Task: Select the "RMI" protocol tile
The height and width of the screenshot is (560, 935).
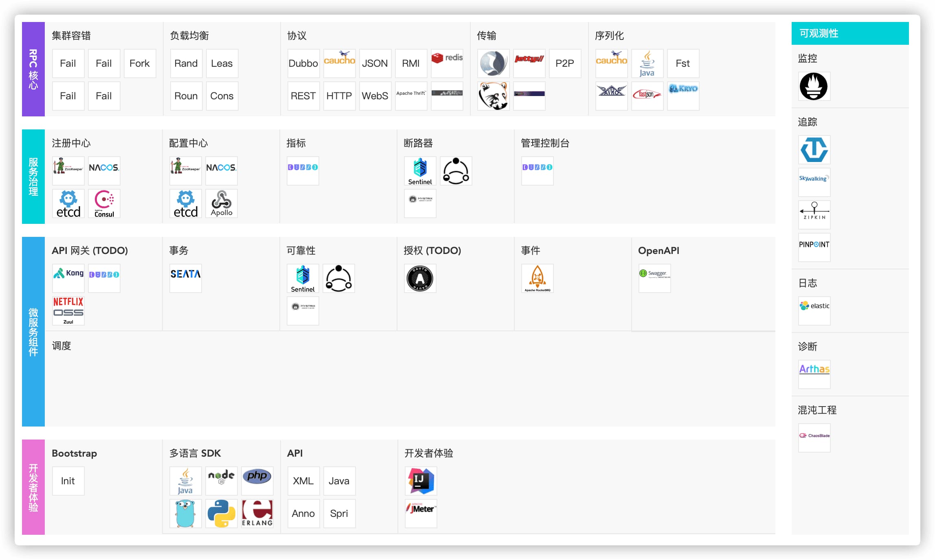Action: 411,63
